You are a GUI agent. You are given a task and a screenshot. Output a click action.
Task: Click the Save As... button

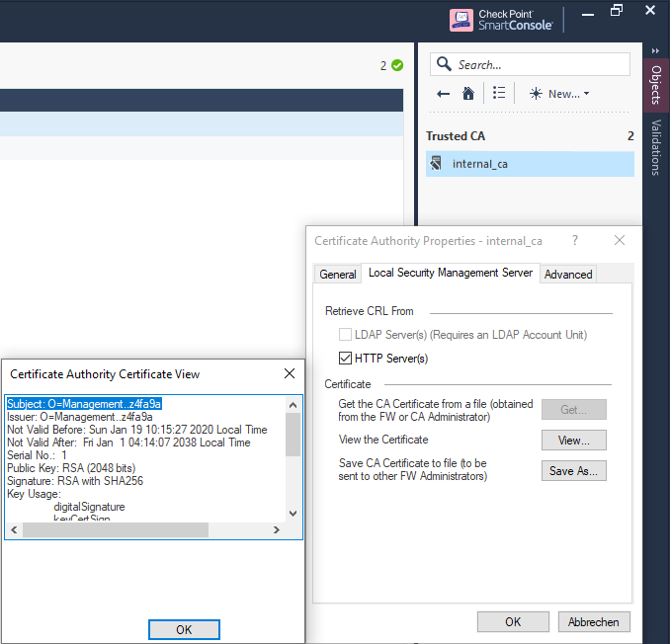[x=573, y=471]
